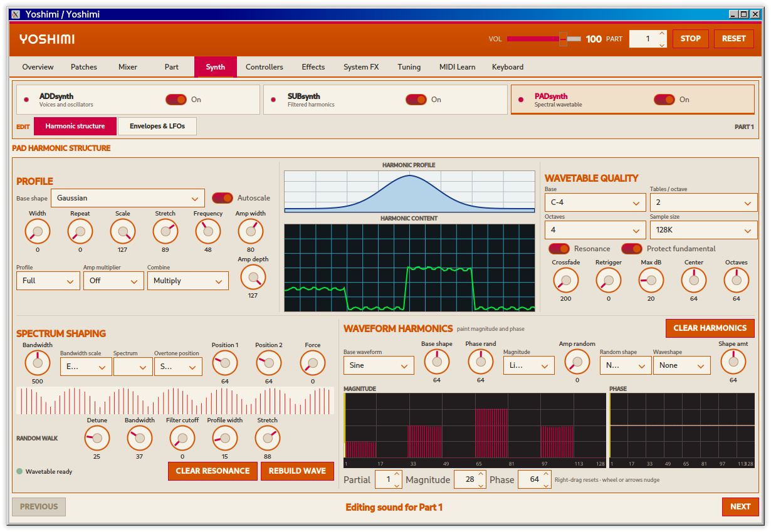Open the Overtone position dropdown

[178, 367]
